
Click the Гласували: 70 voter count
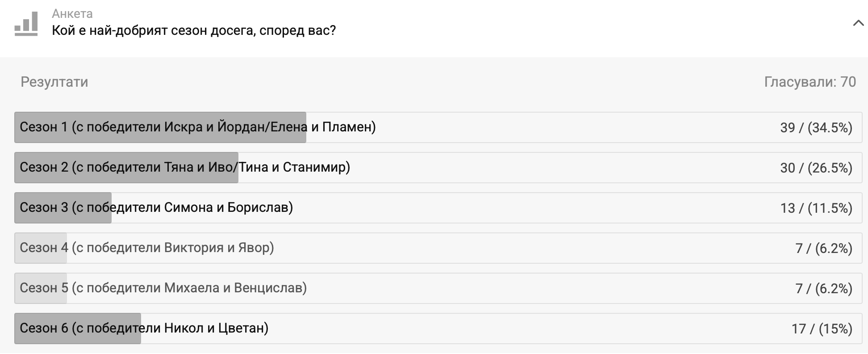point(810,82)
